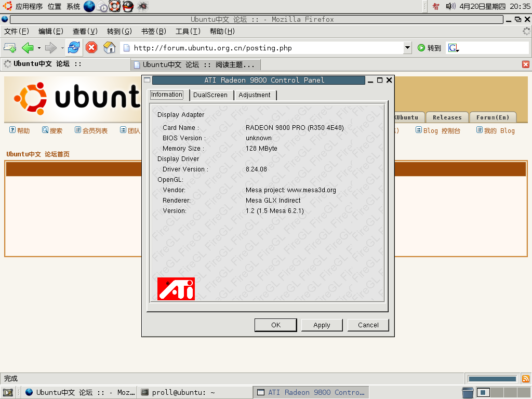Switch to the Adjustment tab

tap(255, 95)
